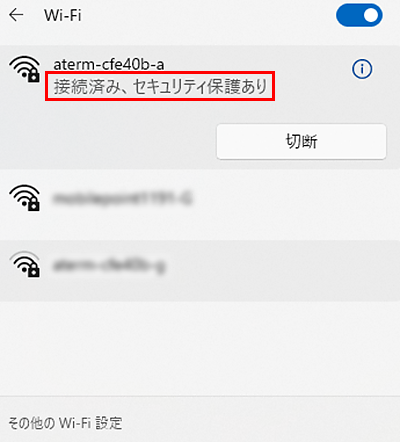
Task: Open properties info icon for aterm-cfe40b-a
Action: (362, 69)
